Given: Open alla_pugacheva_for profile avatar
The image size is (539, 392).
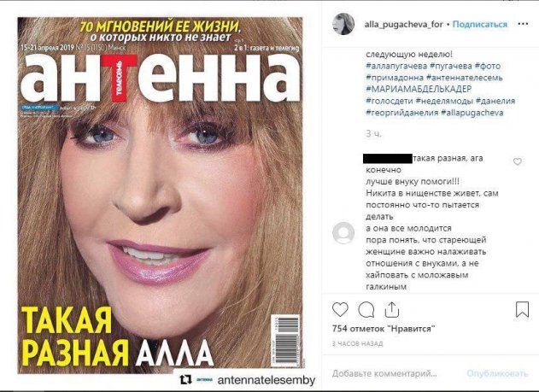Looking at the screenshot, I should (343, 24).
